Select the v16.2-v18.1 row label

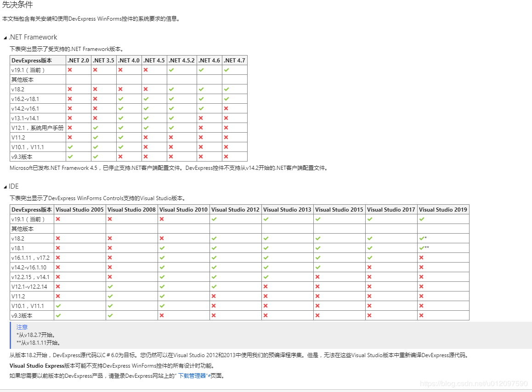point(25,99)
